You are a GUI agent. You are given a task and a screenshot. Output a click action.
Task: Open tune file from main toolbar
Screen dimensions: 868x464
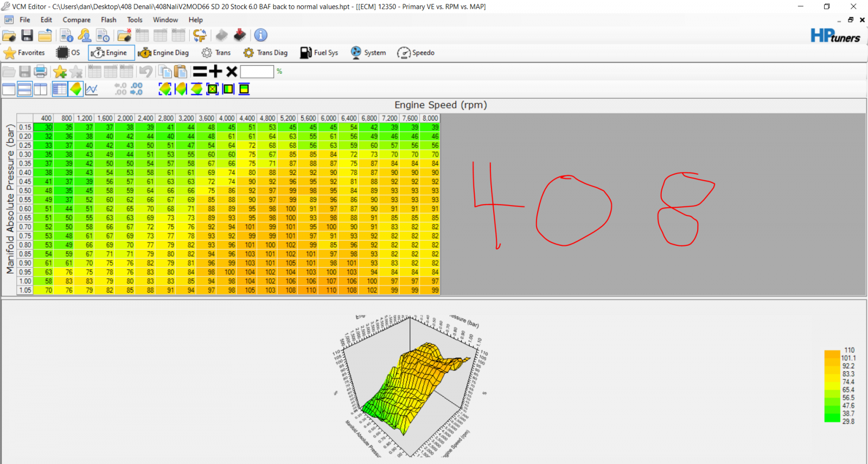[9, 35]
